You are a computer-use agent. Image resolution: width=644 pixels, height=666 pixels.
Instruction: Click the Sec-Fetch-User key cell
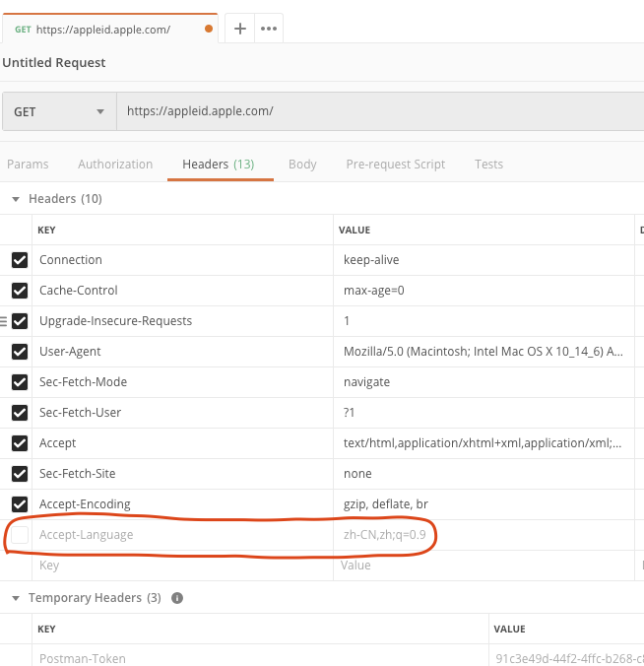182,413
